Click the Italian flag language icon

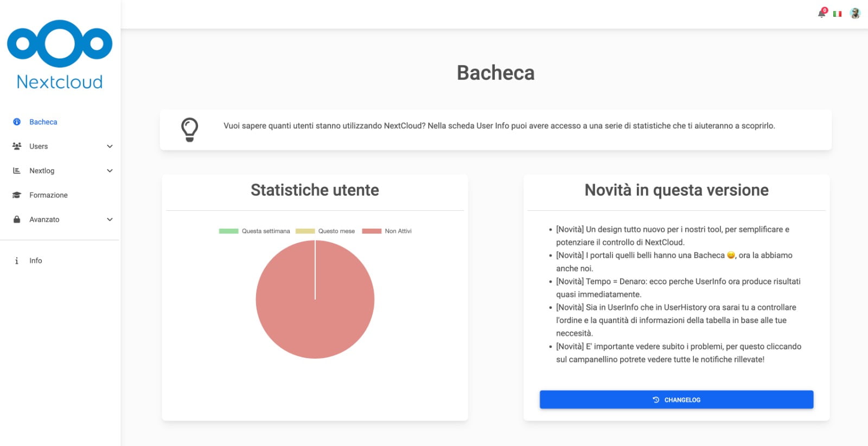(x=838, y=14)
